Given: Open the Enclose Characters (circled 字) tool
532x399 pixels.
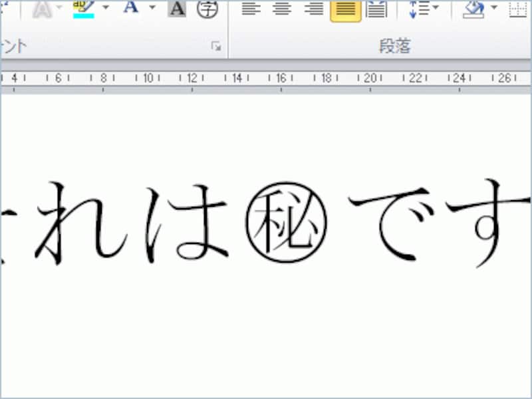Looking at the screenshot, I should click(207, 9).
